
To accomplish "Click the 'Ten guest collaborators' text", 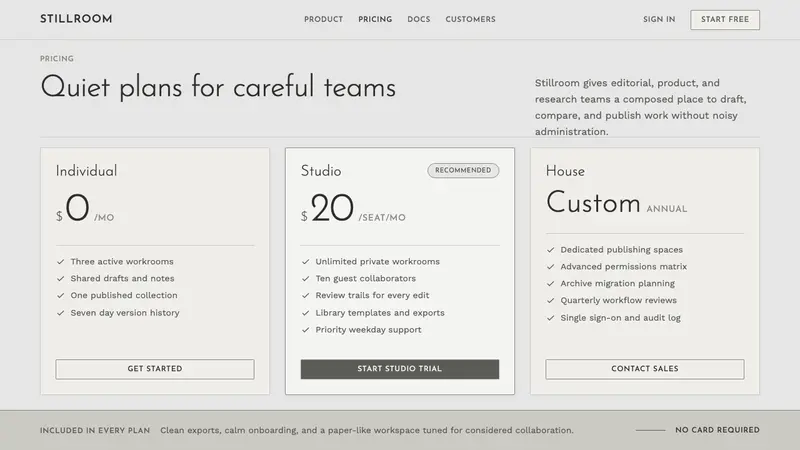I will (x=366, y=279).
